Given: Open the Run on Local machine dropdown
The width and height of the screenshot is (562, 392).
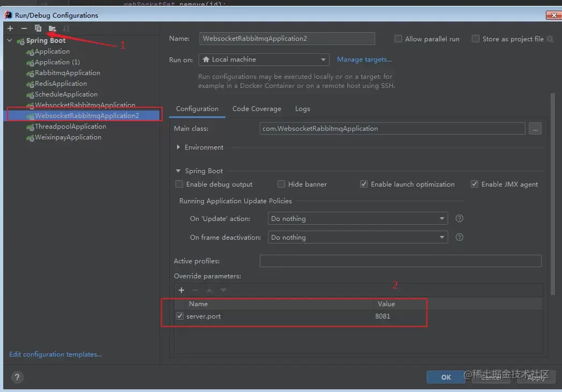Looking at the screenshot, I should [x=264, y=60].
